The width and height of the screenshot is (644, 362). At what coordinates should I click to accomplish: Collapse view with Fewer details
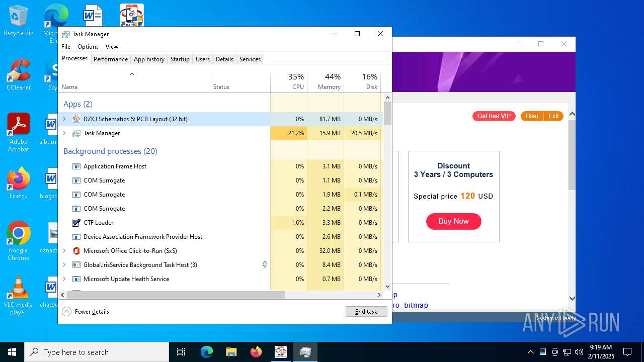pos(86,312)
